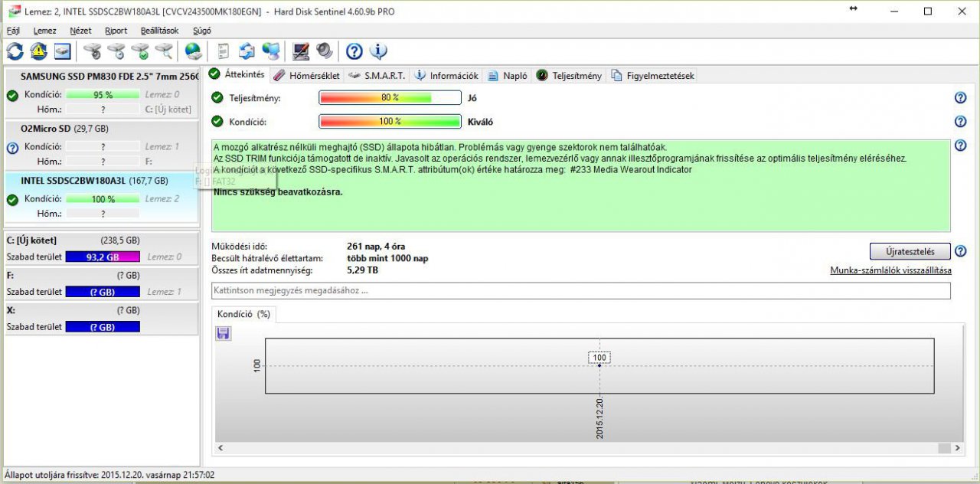The height and width of the screenshot is (484, 980).
Task: Open the Fájl menu
Action: pos(13,31)
